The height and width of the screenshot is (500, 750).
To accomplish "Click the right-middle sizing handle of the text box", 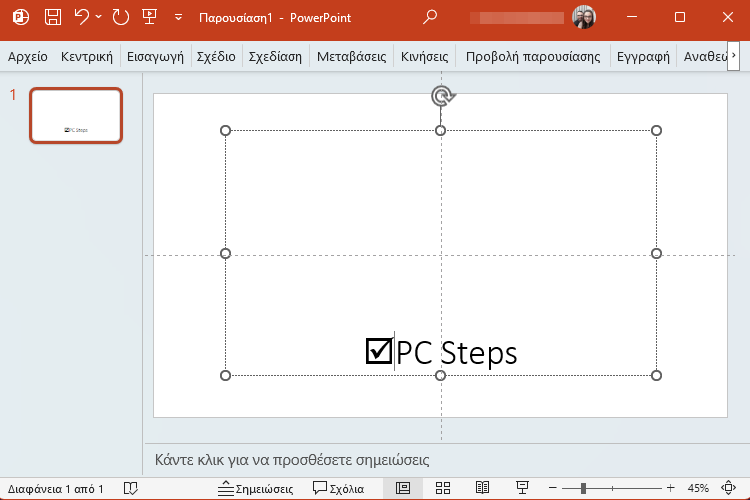I will coord(656,253).
